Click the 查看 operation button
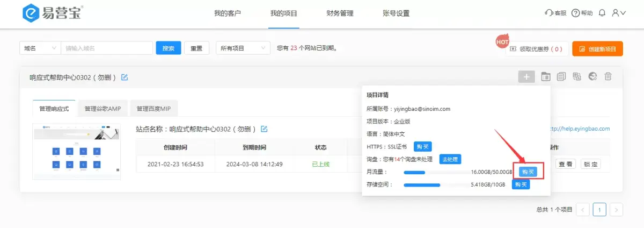This screenshot has width=644, height=228. [x=566, y=164]
